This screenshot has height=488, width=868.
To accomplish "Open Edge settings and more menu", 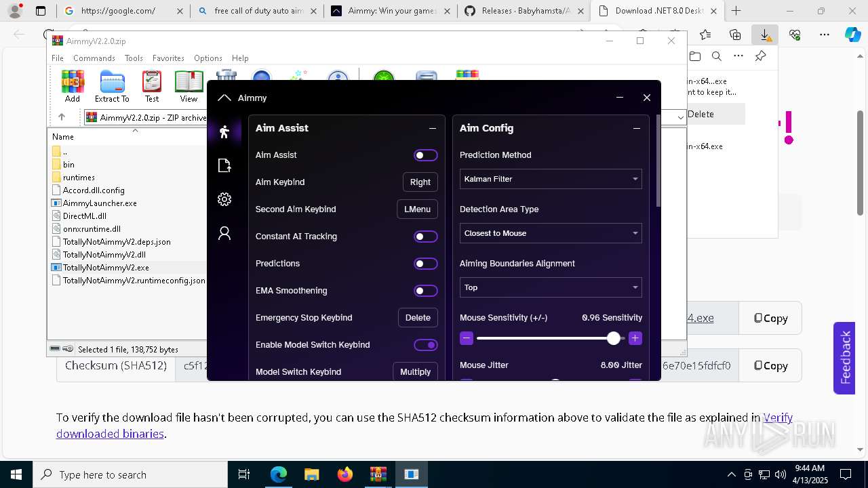I will (x=825, y=35).
